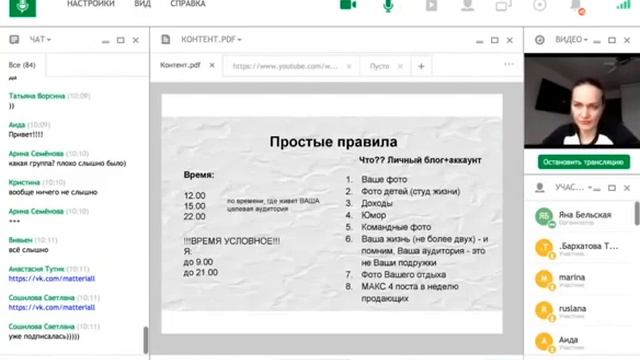Open the СПРАВКА menu
640x360 pixels.
[188, 4]
